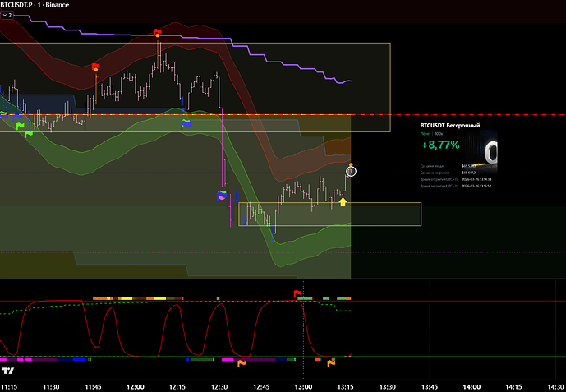Image resolution: width=566 pixels, height=392 pixels.
Task: Click the orange flag below the oscillator near 12:30
Action: click(242, 362)
